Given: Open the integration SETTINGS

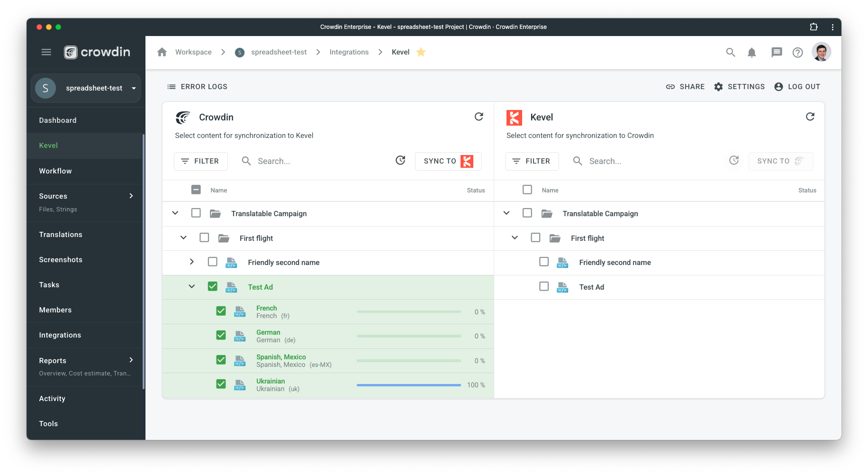Looking at the screenshot, I should pos(739,87).
